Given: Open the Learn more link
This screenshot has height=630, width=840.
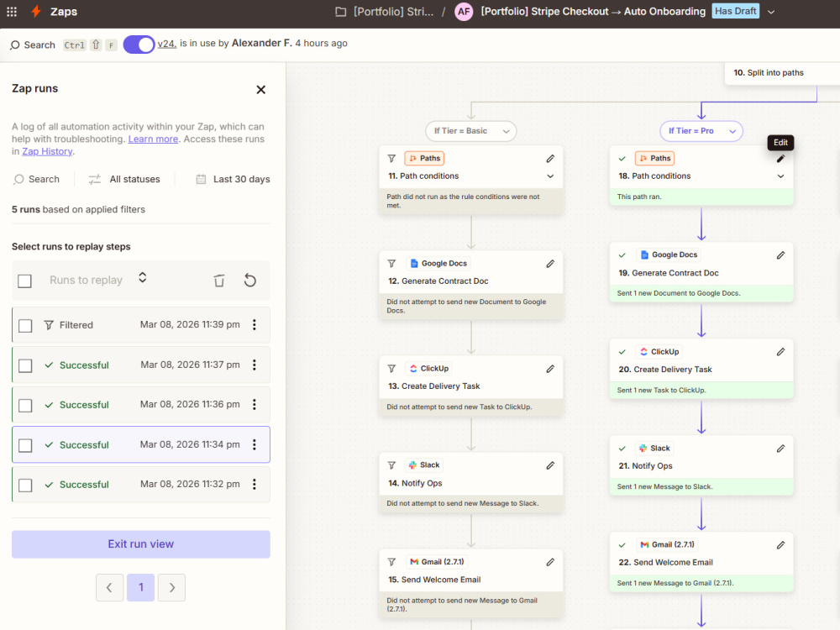Looking at the screenshot, I should [x=153, y=139].
